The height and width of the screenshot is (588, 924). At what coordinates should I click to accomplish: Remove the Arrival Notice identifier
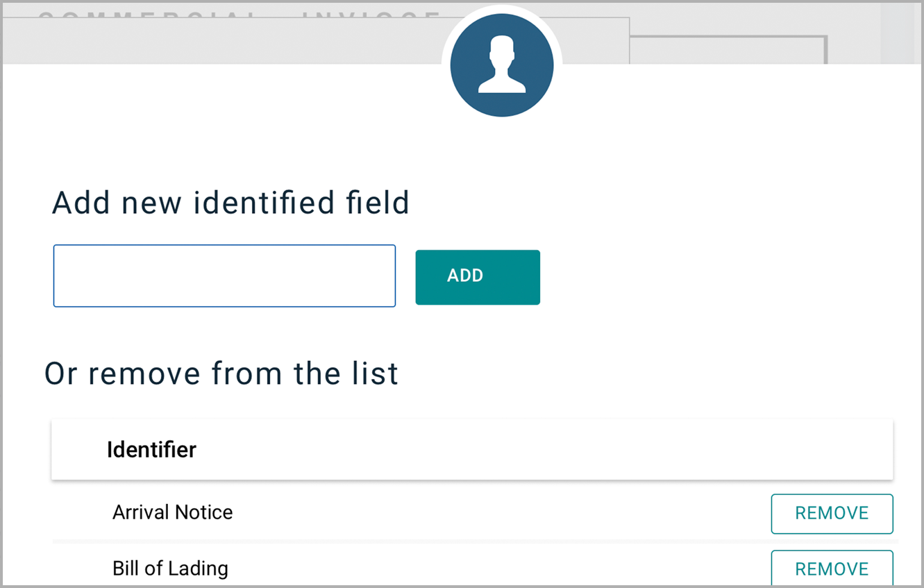tap(831, 514)
